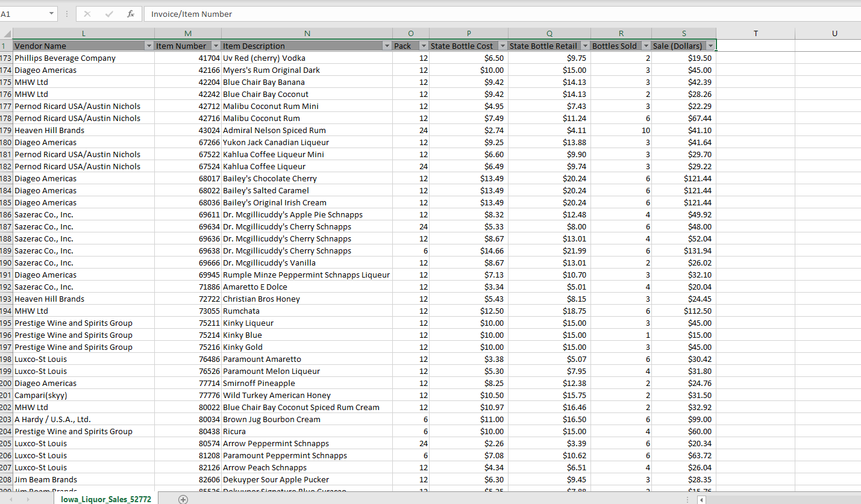Open the Item Description filter dropdown
Image resolution: width=861 pixels, height=504 pixels.
click(x=387, y=46)
